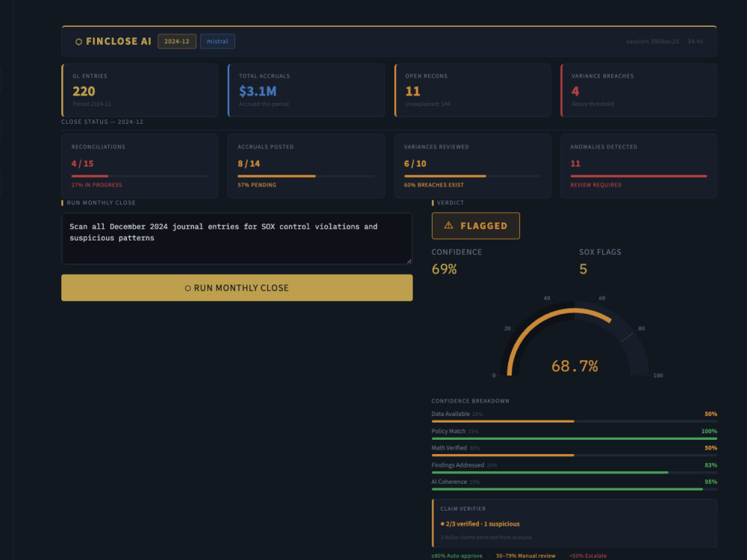Viewport: 747px width, 560px height.
Task: Click the SOX FLAGS value '5'
Action: tap(583, 269)
